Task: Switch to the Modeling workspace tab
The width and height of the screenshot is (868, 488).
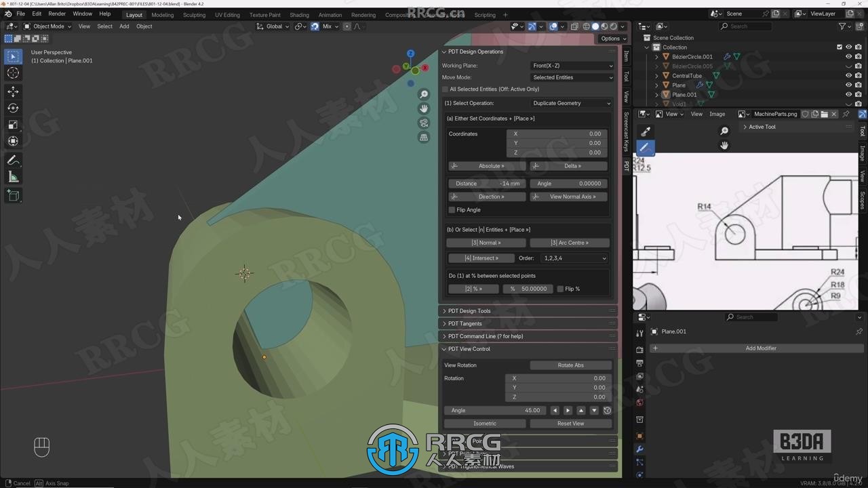Action: click(163, 15)
